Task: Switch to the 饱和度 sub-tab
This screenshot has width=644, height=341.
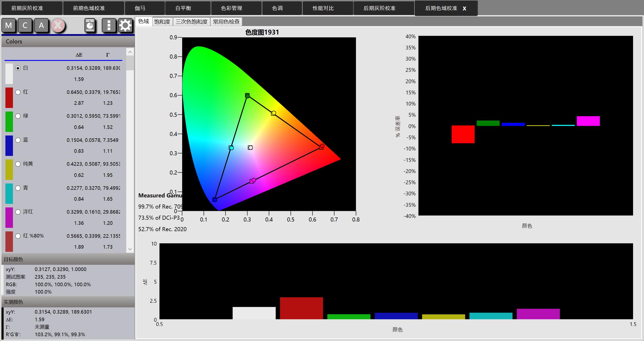Action: click(x=162, y=22)
